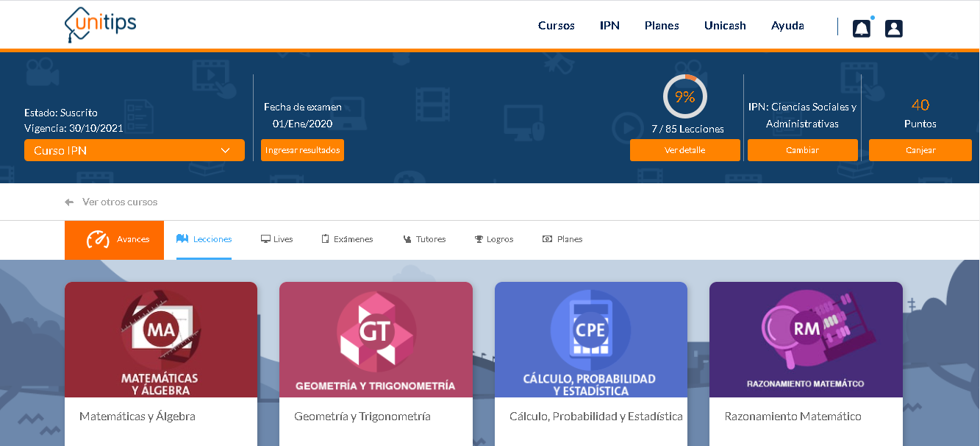Switch to the Planes tab below banner

pos(562,240)
